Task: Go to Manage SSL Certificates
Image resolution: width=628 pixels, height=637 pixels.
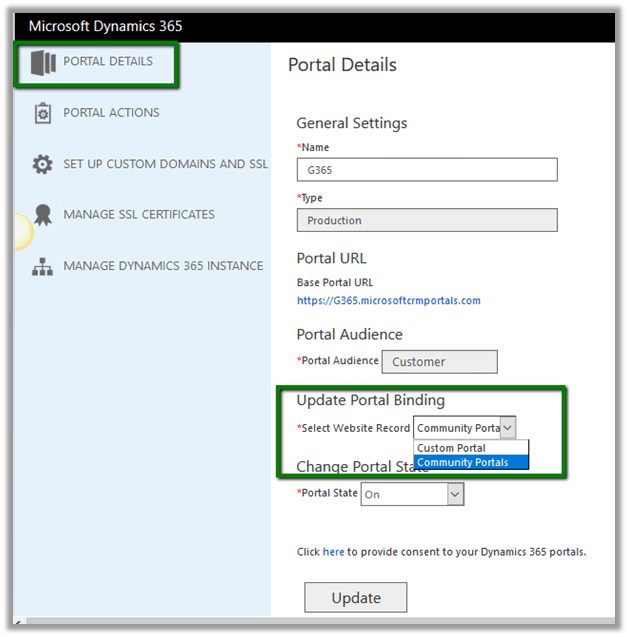Action: (x=139, y=214)
